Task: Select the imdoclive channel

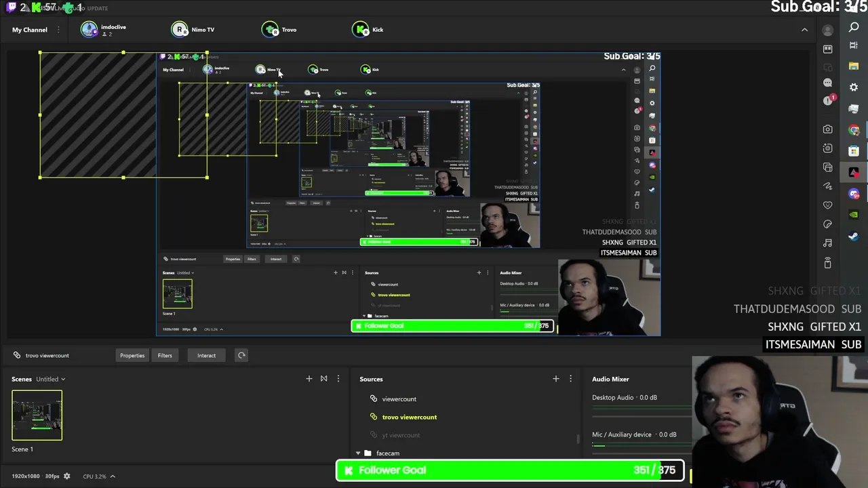Action: (104, 30)
